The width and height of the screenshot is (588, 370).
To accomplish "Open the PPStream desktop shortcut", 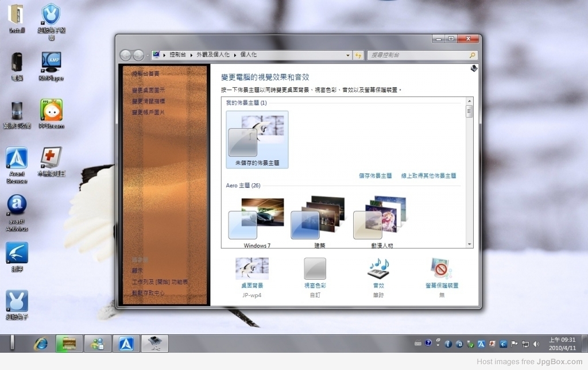I will 51,110.
